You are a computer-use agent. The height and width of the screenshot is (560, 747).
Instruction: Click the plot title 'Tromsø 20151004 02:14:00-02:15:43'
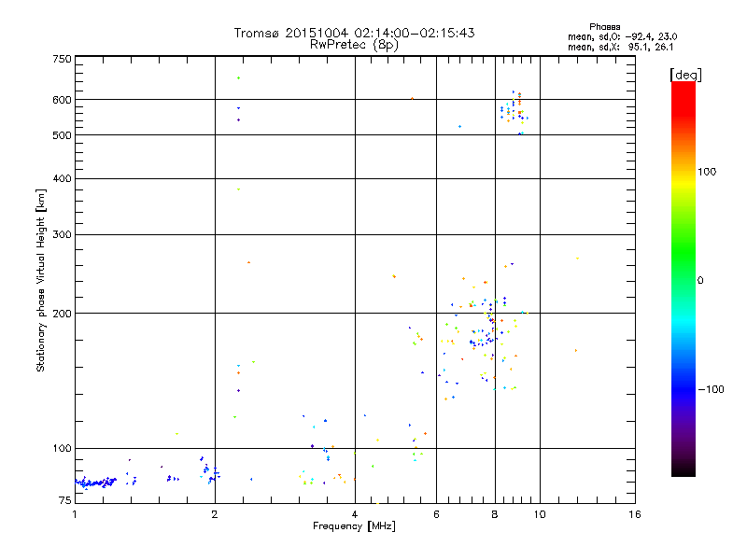coord(354,33)
